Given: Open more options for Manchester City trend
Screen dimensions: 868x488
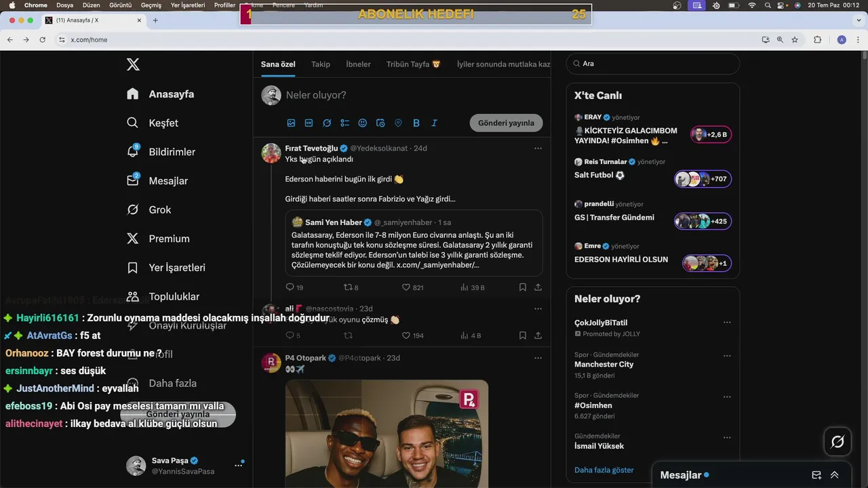Looking at the screenshot, I should click(x=727, y=355).
